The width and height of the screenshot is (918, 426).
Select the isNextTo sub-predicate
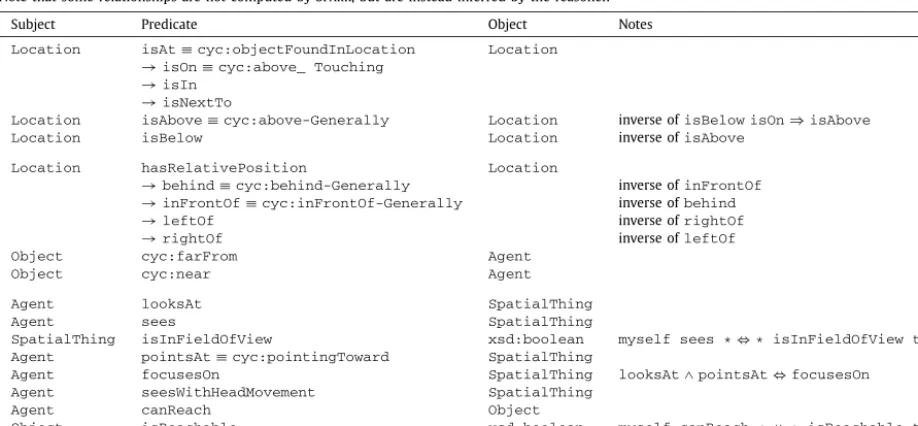click(186, 103)
